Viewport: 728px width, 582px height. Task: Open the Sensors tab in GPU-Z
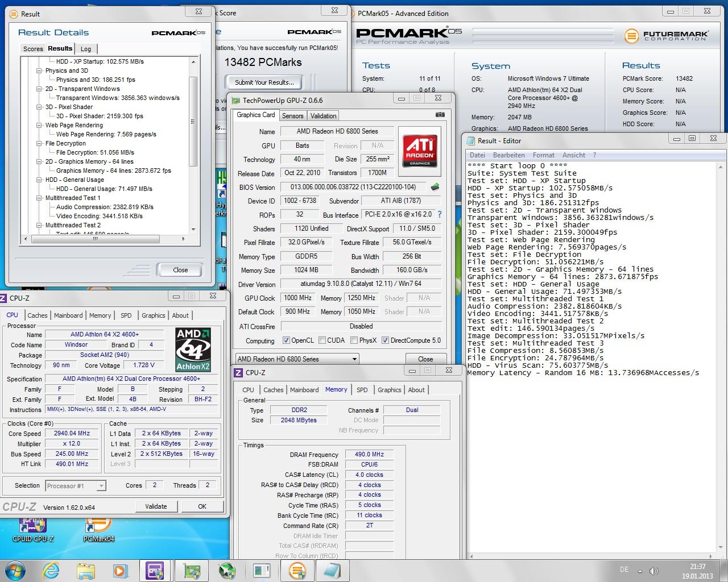pos(293,115)
